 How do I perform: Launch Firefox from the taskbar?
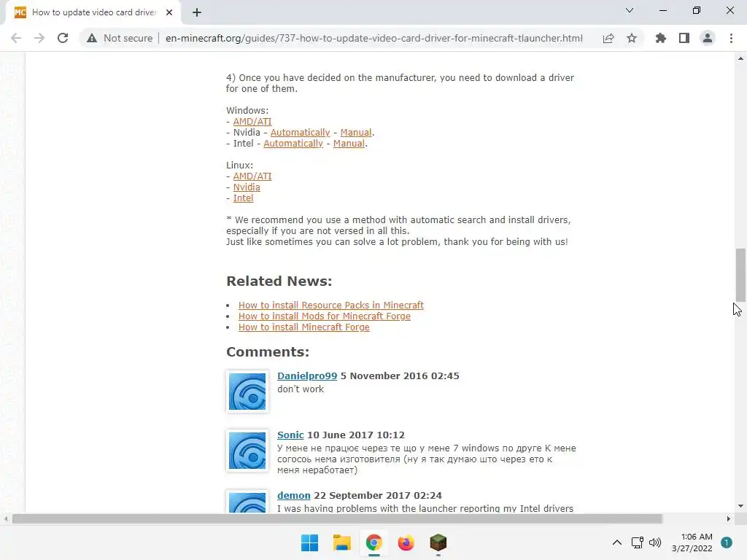click(406, 542)
